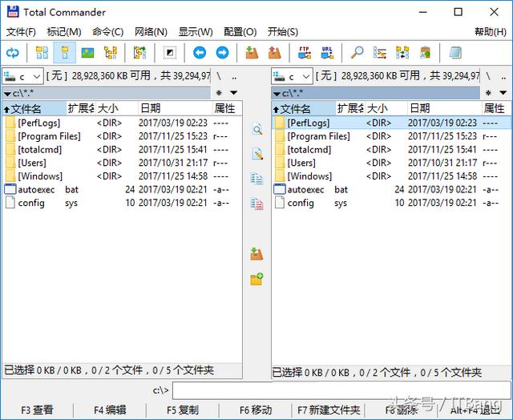Click the New folder icon in middle bar
The height and width of the screenshot is (420, 513).
(256, 279)
